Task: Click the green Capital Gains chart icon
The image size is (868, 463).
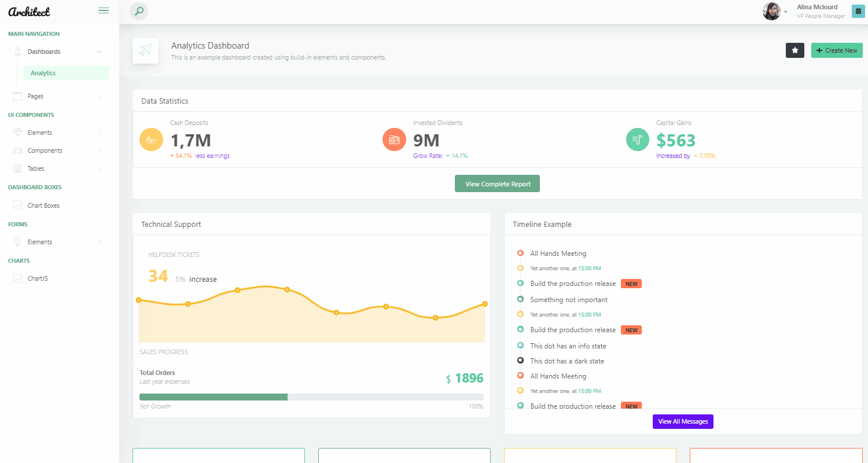Action: coord(637,139)
